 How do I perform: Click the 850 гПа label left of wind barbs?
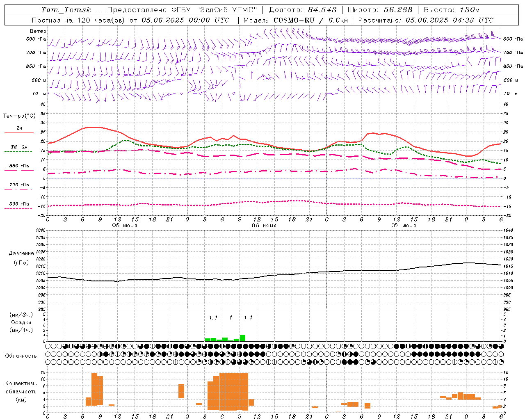coord(36,66)
